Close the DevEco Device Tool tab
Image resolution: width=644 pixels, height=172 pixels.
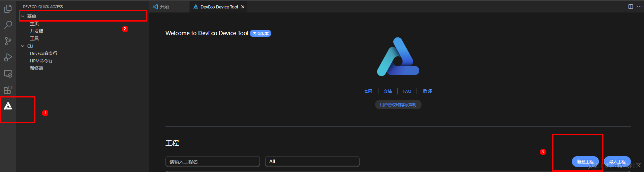tap(243, 7)
